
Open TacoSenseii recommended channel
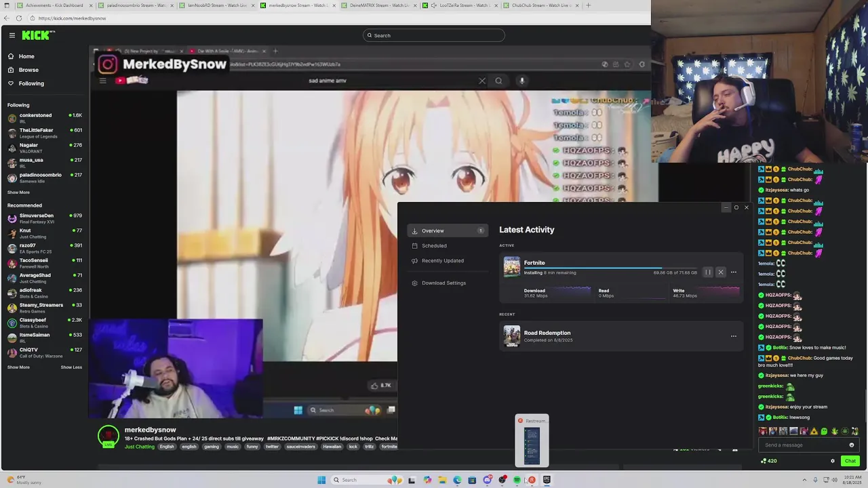click(x=44, y=263)
